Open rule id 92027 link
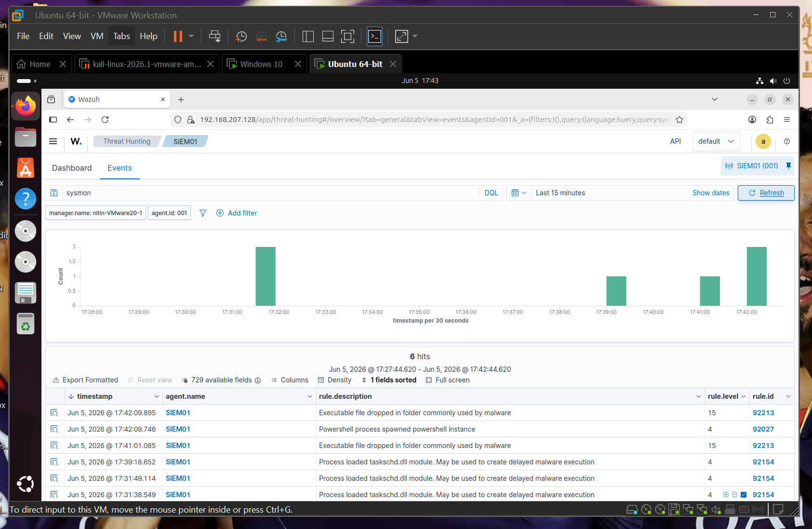This screenshot has height=529, width=812. coord(763,429)
